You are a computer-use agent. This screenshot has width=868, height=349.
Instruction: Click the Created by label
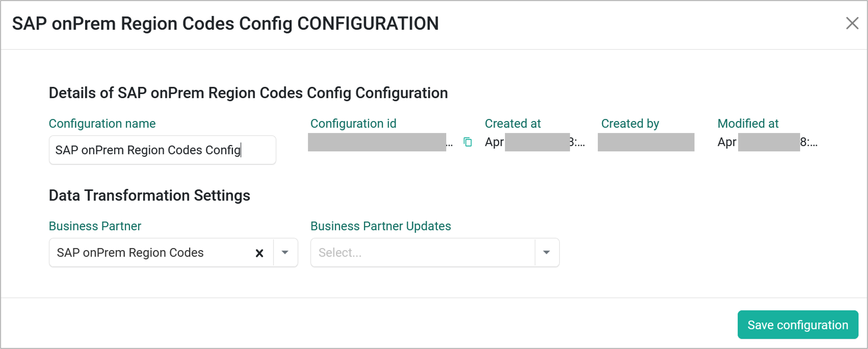630,123
